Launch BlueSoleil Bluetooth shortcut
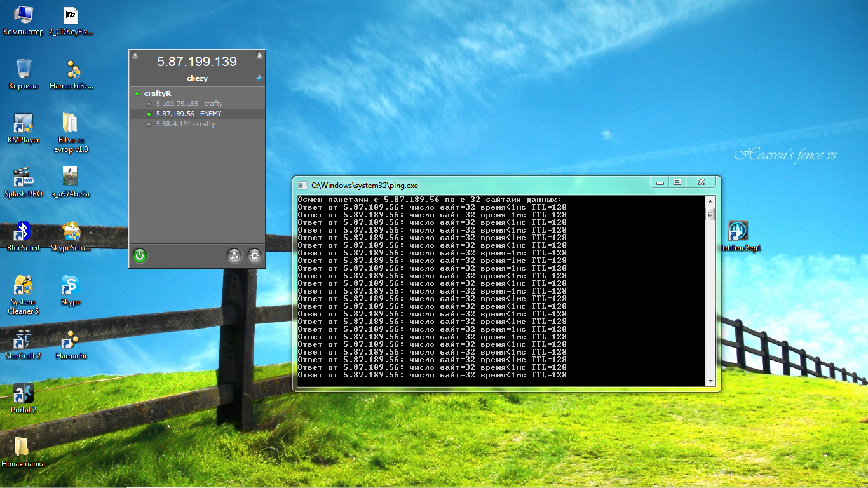868x488 pixels. click(24, 236)
